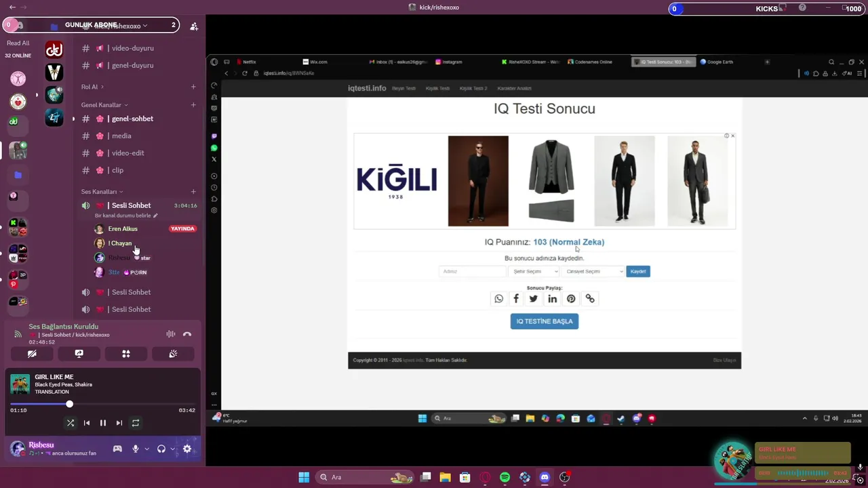
Task: Click the iqtesti.info site logo link
Action: tap(367, 88)
